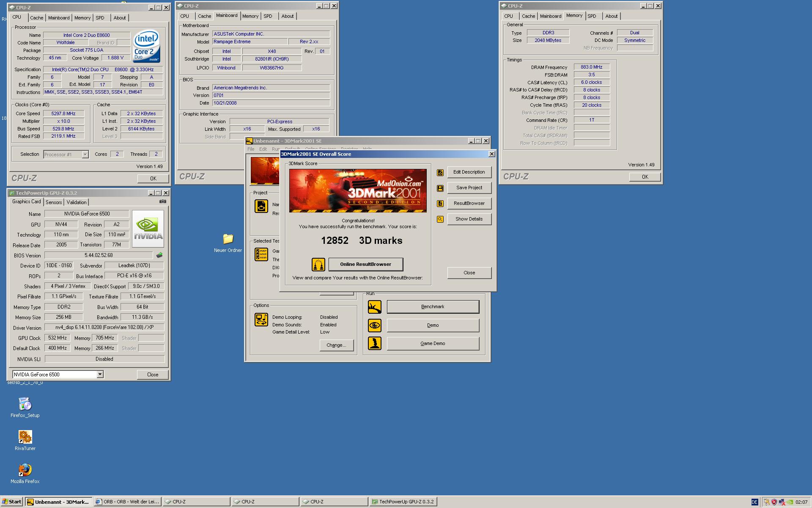Switch to About tab in Memory CPU-Z window
The width and height of the screenshot is (812, 508).
[611, 16]
